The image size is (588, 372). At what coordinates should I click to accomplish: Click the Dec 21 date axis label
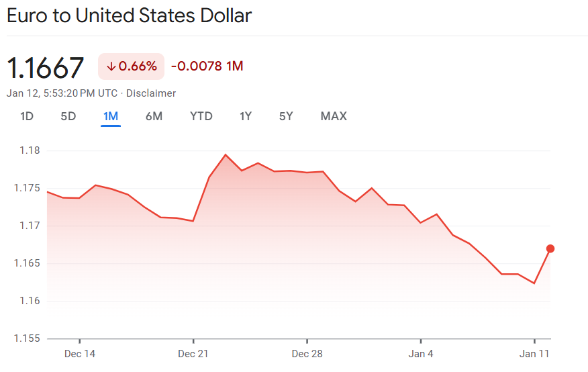point(193,354)
